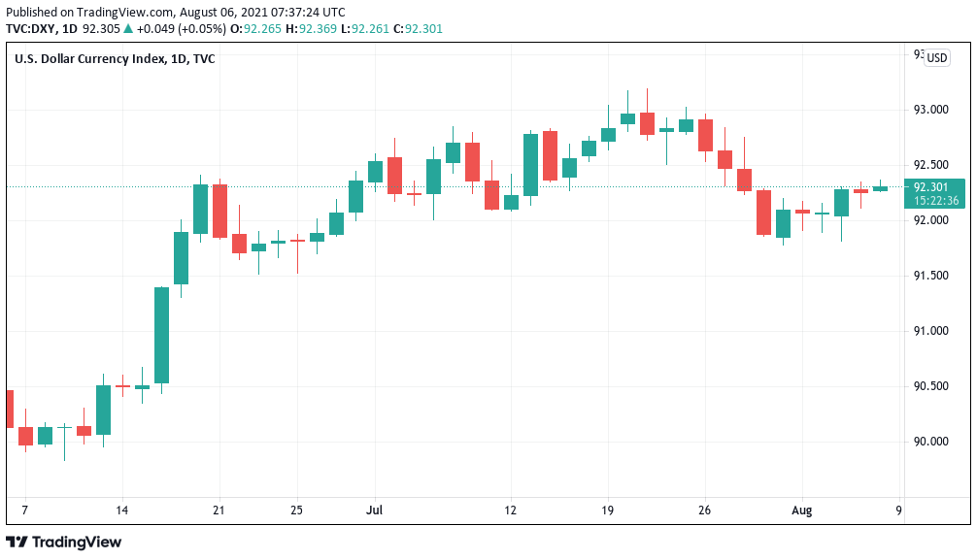977x560 pixels.
Task: Click the current price label 92.301
Action: [933, 187]
